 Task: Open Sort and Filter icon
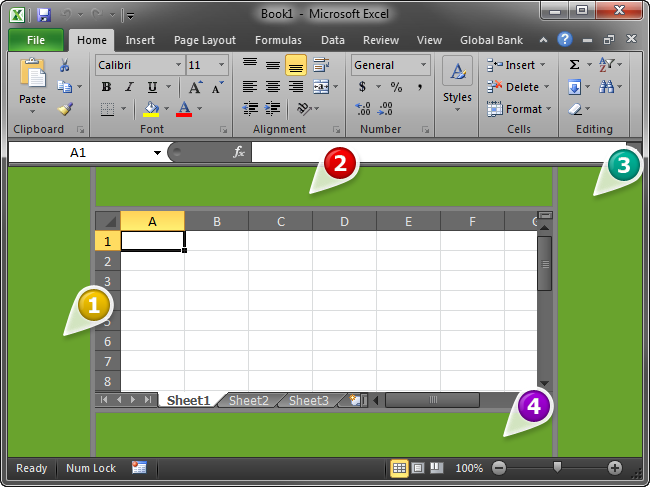coord(606,65)
